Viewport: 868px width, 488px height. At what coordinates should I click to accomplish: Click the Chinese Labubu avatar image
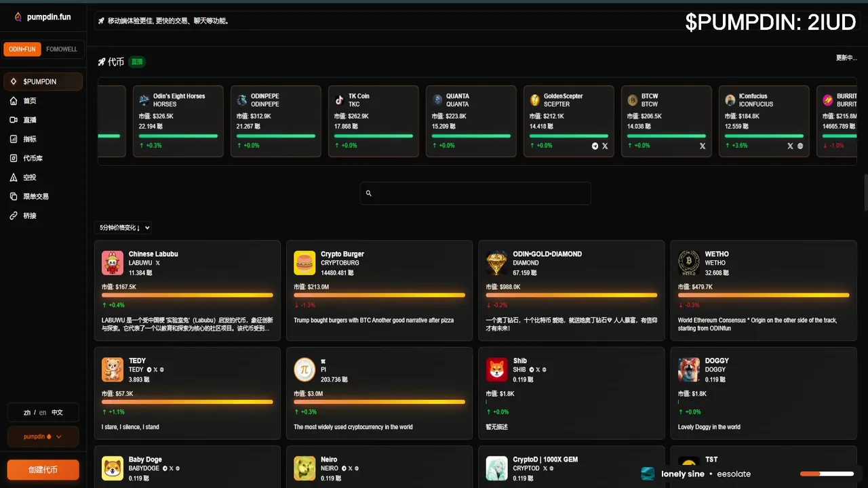(113, 263)
